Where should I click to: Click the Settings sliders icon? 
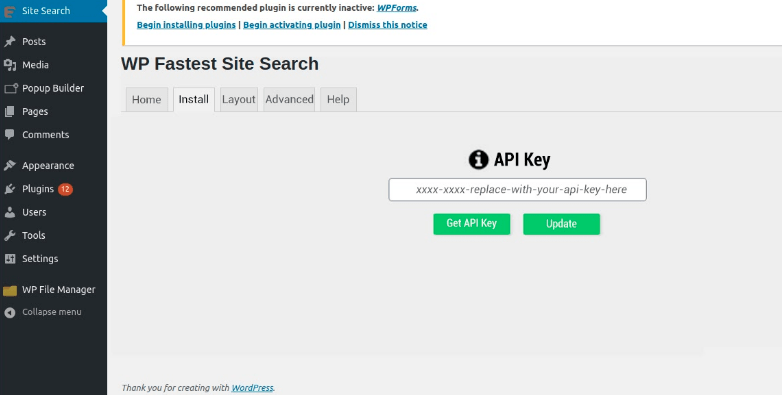(x=9, y=258)
